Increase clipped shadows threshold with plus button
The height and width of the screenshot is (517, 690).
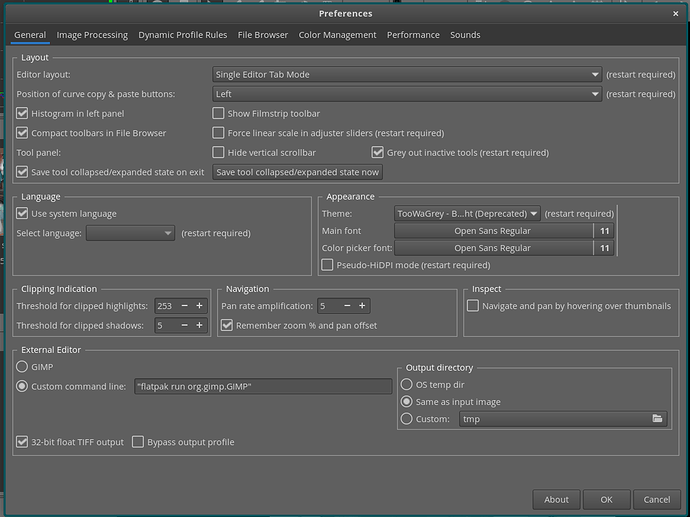click(199, 326)
